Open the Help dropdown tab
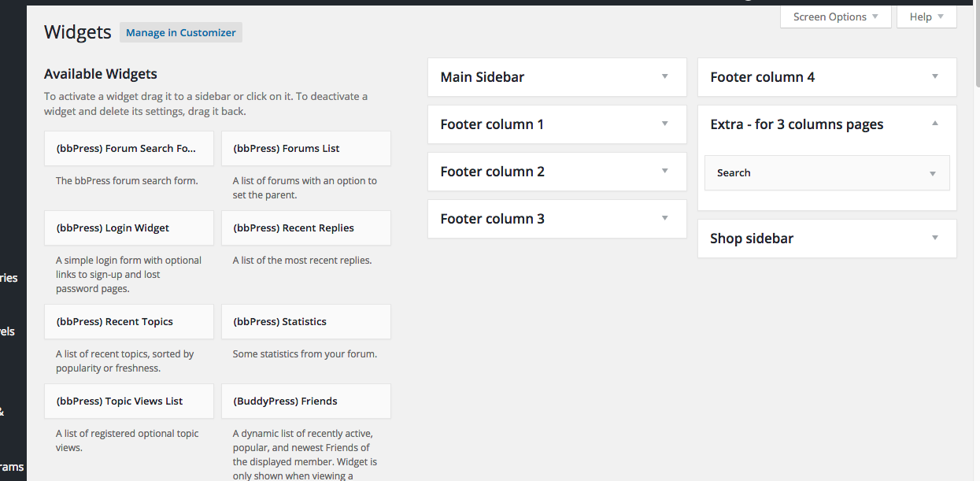 pyautogui.click(x=926, y=17)
